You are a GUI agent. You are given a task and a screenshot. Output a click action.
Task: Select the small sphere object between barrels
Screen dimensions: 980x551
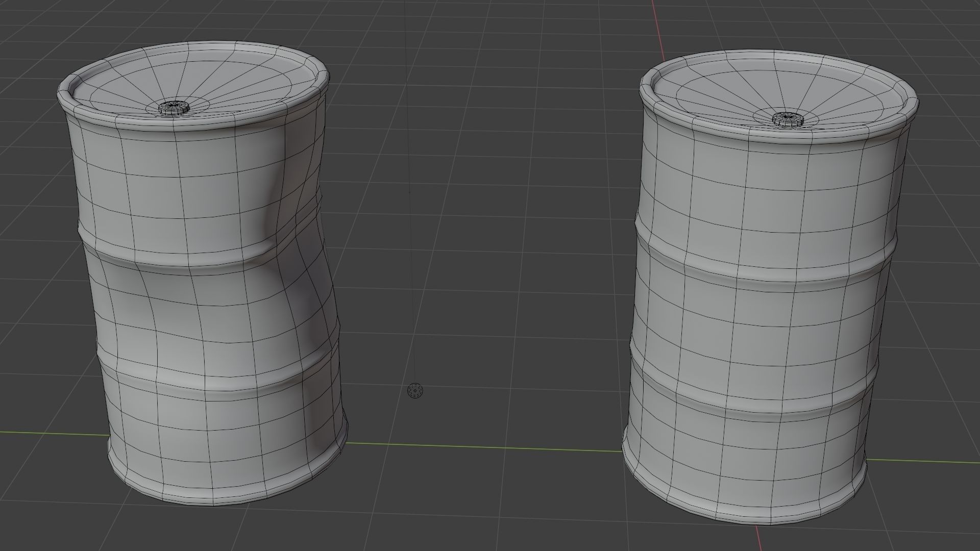[x=415, y=391]
